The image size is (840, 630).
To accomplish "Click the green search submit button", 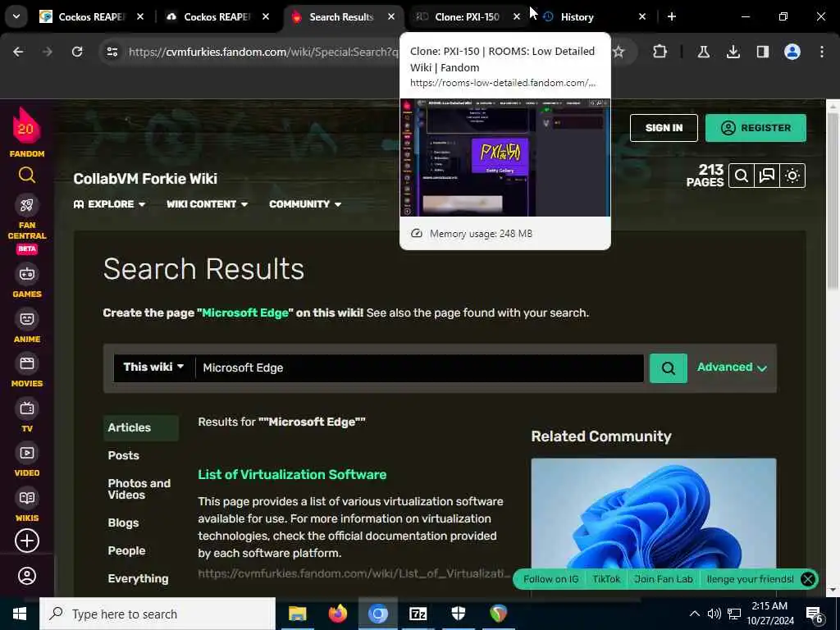I will click(668, 368).
